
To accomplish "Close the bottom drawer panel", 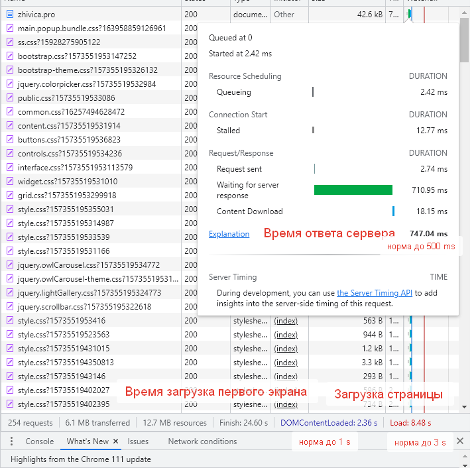I will click(x=460, y=441).
